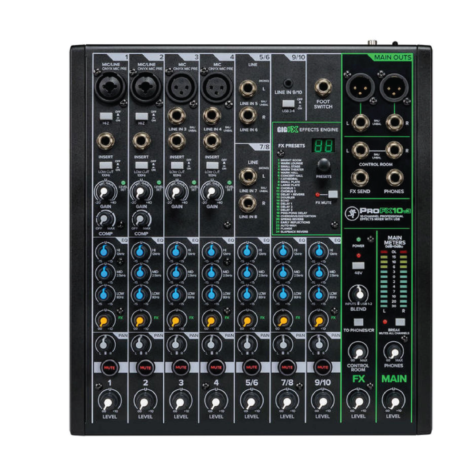Viewport: 476px width, 476px height.
Task: Click the left Main Out XLR connector
Action: tap(360, 87)
